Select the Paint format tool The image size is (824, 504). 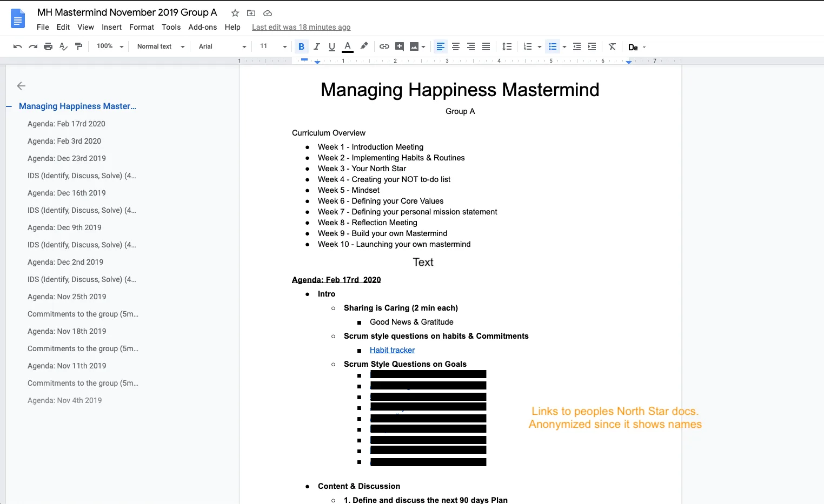[x=78, y=46]
